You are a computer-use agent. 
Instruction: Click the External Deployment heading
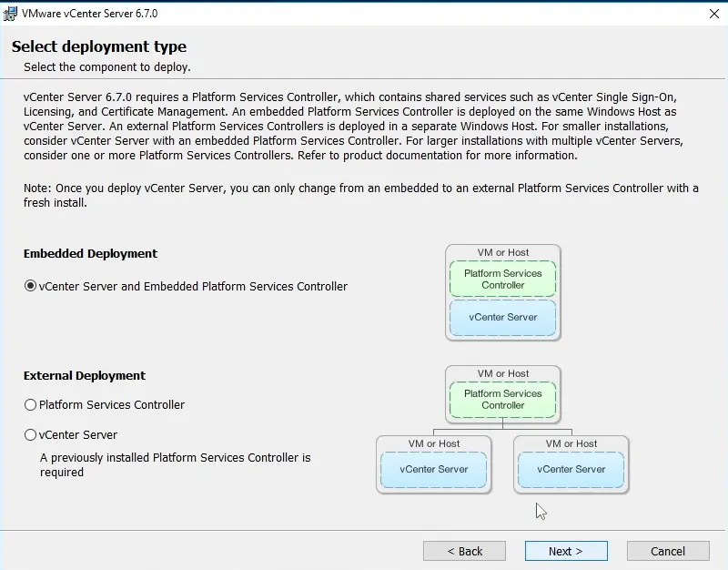coord(85,375)
